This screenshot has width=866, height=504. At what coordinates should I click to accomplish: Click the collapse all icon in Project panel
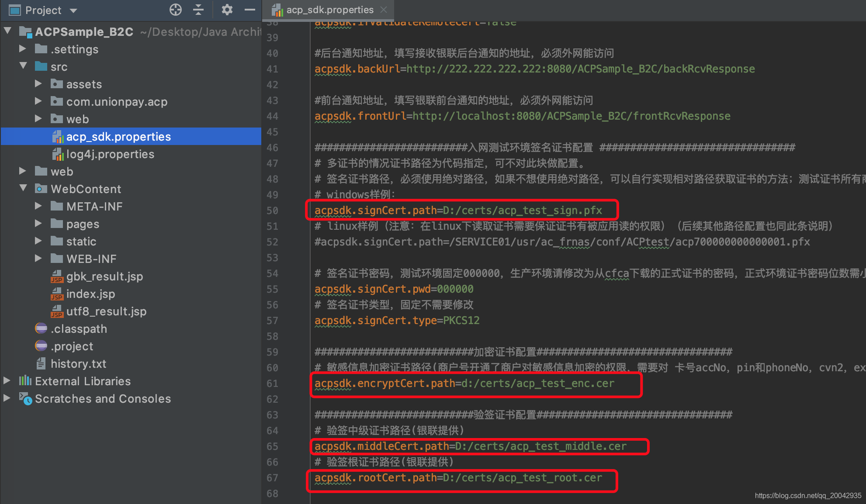click(198, 10)
